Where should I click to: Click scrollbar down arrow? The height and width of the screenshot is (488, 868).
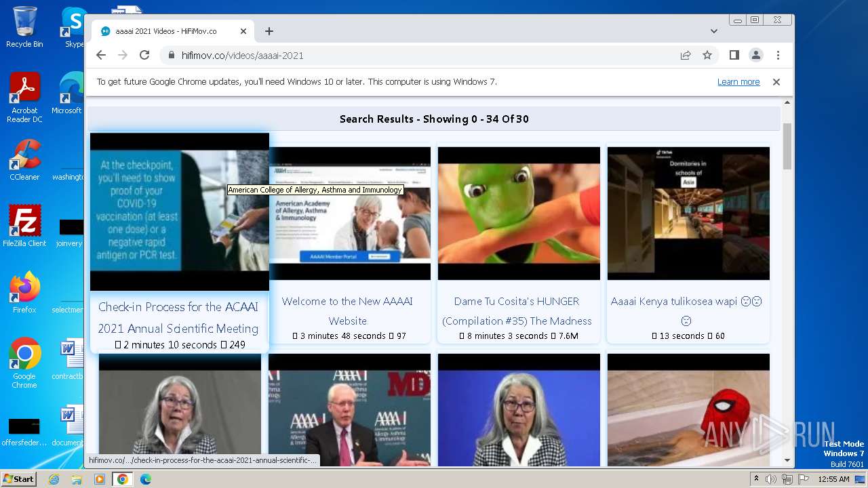(787, 460)
